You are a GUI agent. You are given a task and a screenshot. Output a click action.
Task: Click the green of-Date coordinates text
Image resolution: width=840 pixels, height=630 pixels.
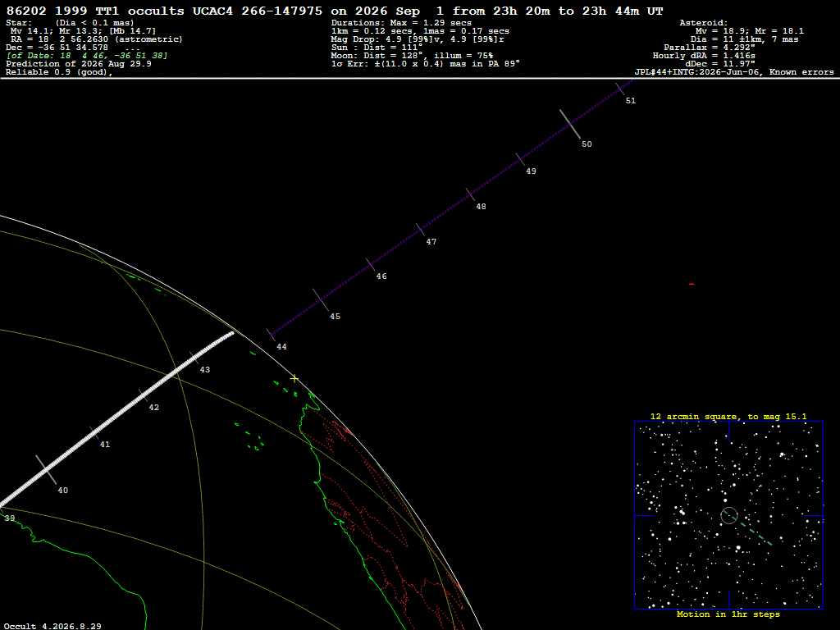(x=87, y=56)
